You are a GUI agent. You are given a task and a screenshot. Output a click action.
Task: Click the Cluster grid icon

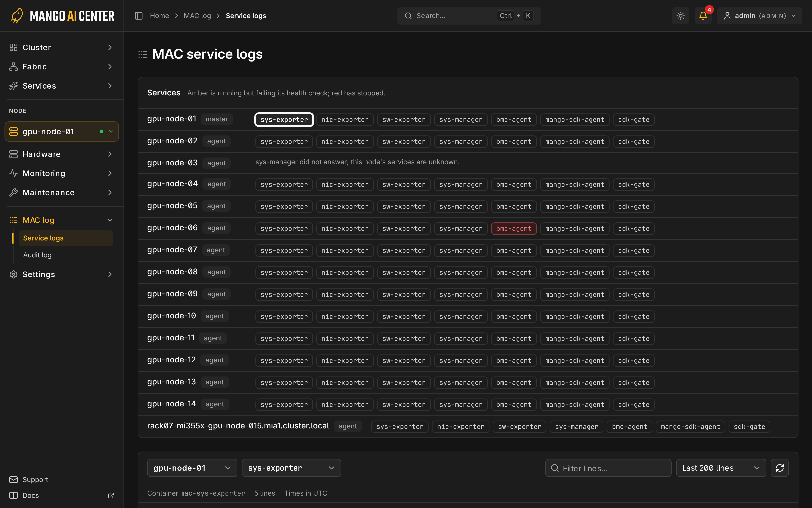click(13, 47)
